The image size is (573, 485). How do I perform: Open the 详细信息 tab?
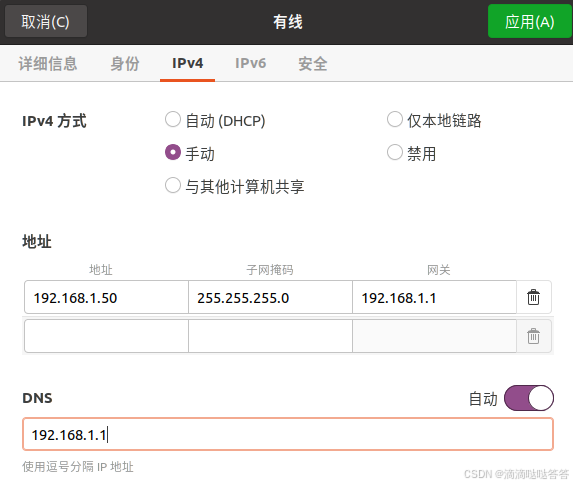pos(48,64)
